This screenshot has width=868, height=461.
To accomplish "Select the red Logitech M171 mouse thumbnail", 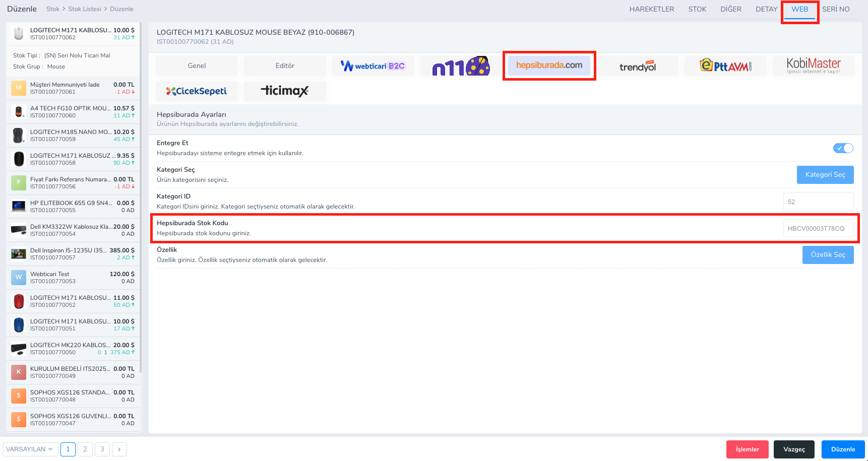I will 19,301.
